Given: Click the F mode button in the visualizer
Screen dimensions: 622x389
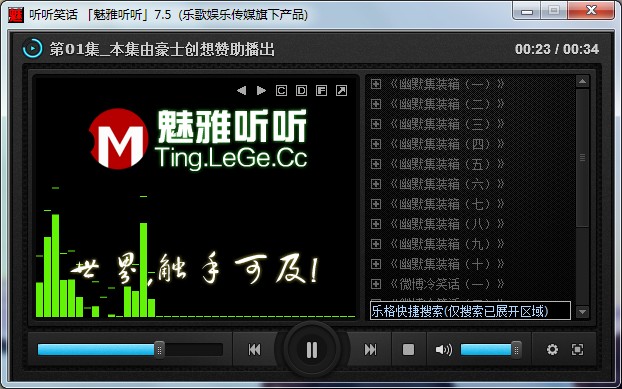Looking at the screenshot, I should click(321, 91).
